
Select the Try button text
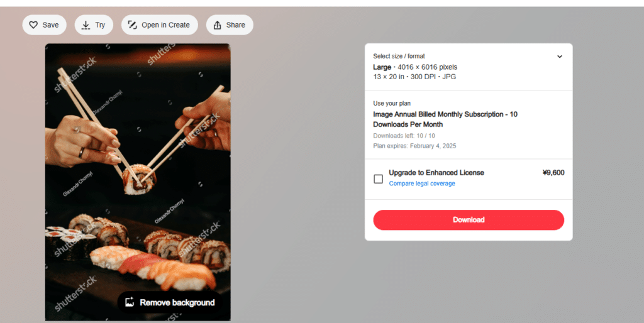pyautogui.click(x=100, y=25)
